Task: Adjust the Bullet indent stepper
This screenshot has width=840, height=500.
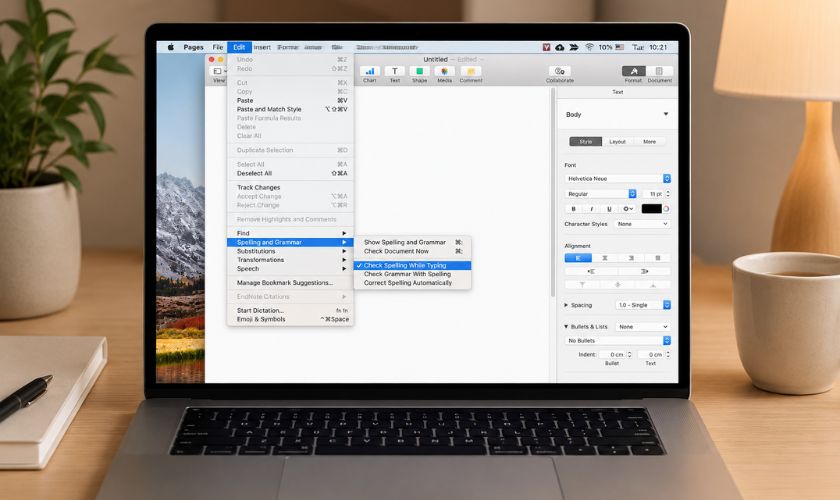Action: [x=629, y=355]
